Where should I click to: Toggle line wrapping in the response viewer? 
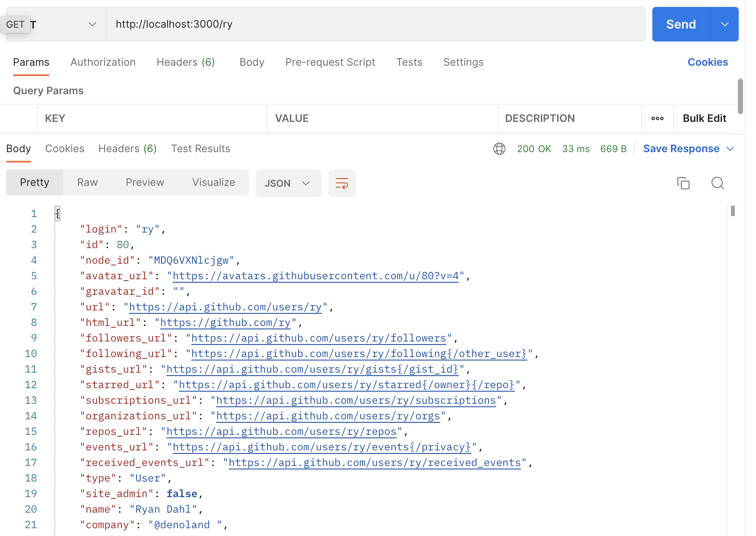click(342, 183)
